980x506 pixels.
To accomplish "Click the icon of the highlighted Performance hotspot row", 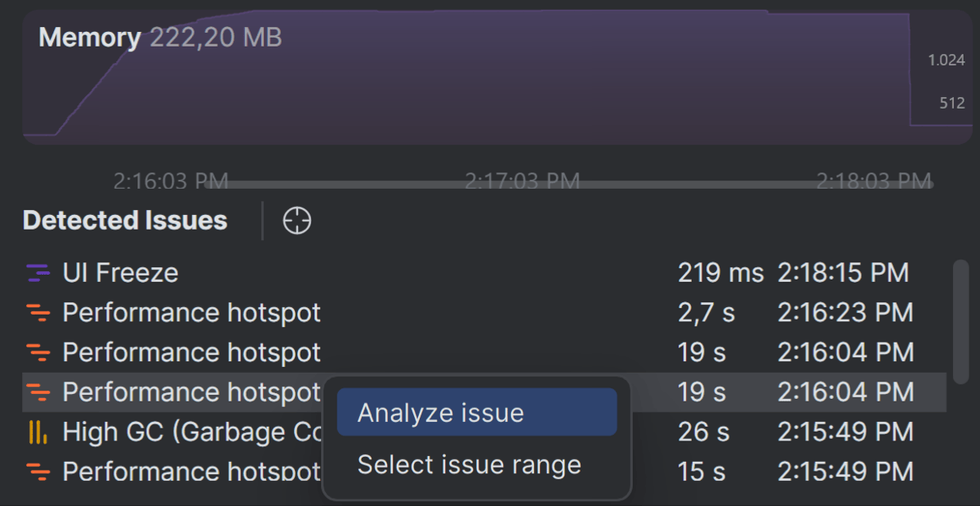I will click(x=38, y=392).
